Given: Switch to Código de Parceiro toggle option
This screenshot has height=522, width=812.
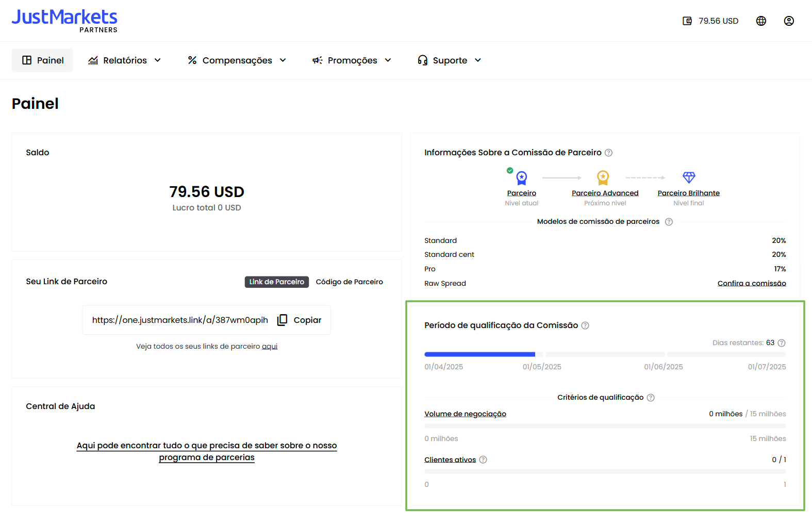Looking at the screenshot, I should tap(350, 282).
